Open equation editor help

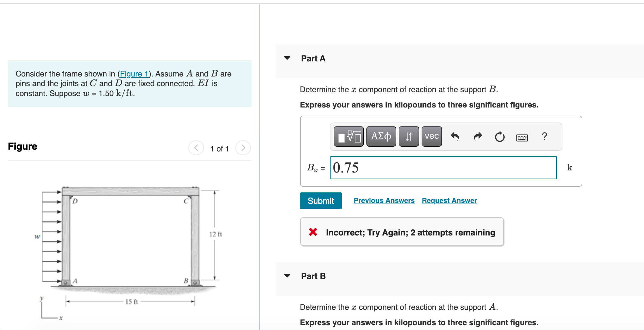pyautogui.click(x=545, y=137)
